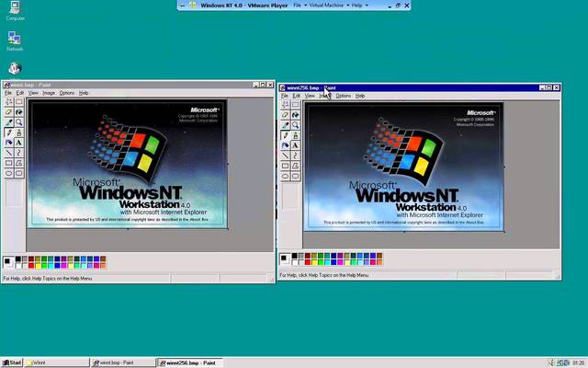588x368 pixels.
Task: Pick the Eraser tool in winnt.bmp Paint
Action: coord(8,112)
